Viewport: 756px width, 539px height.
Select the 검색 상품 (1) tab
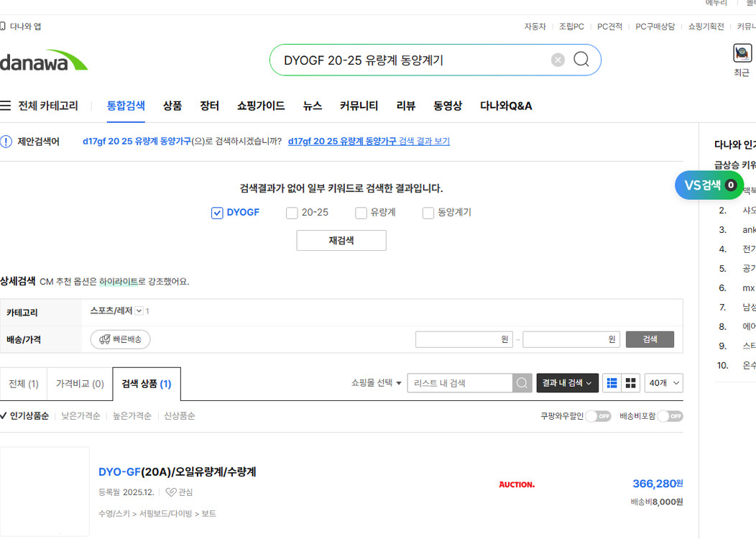[147, 384]
